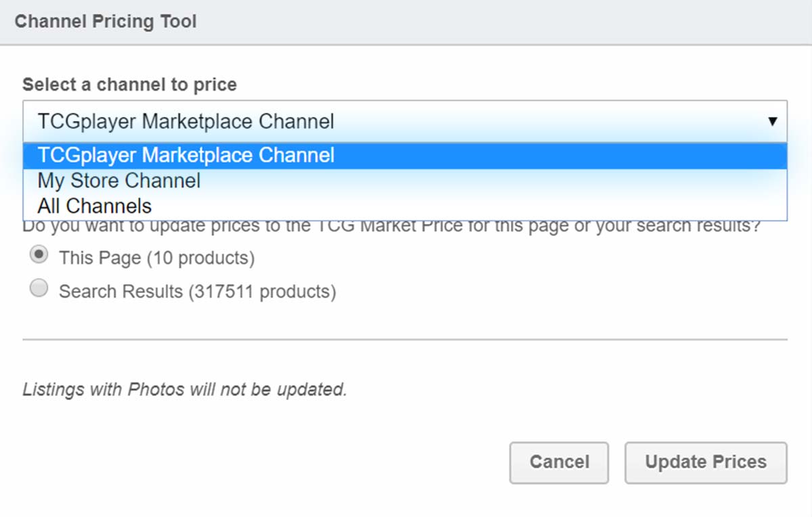This screenshot has width=812, height=517.
Task: Click the Select a channel to price label
Action: point(129,84)
